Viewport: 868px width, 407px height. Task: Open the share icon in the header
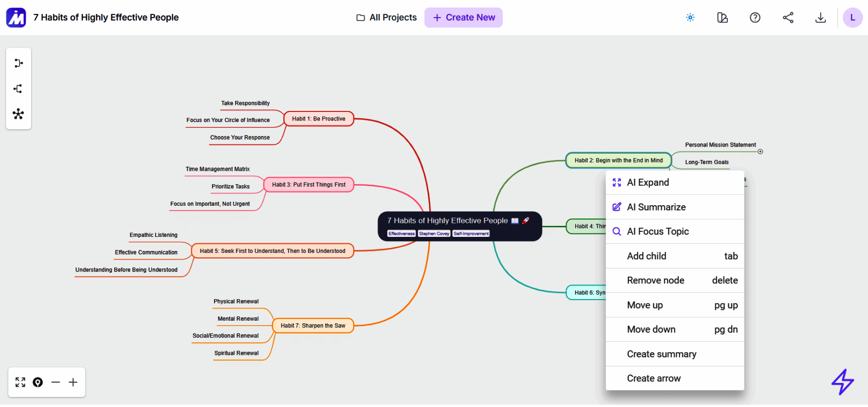(788, 18)
